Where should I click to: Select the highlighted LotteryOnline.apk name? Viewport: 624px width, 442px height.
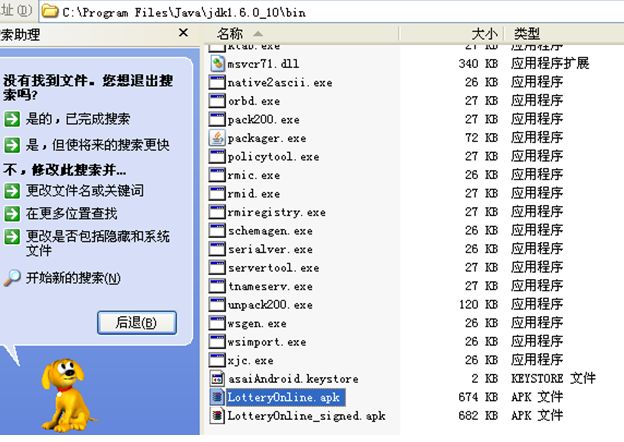(285, 397)
